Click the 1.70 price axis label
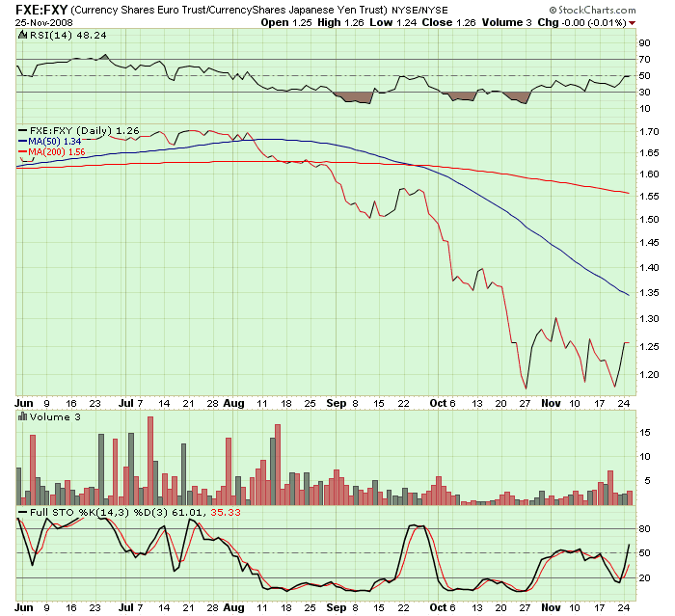 tap(650, 132)
